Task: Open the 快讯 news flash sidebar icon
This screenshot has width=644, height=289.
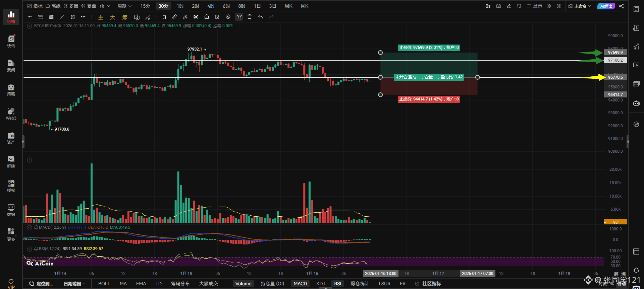Action: [11, 41]
